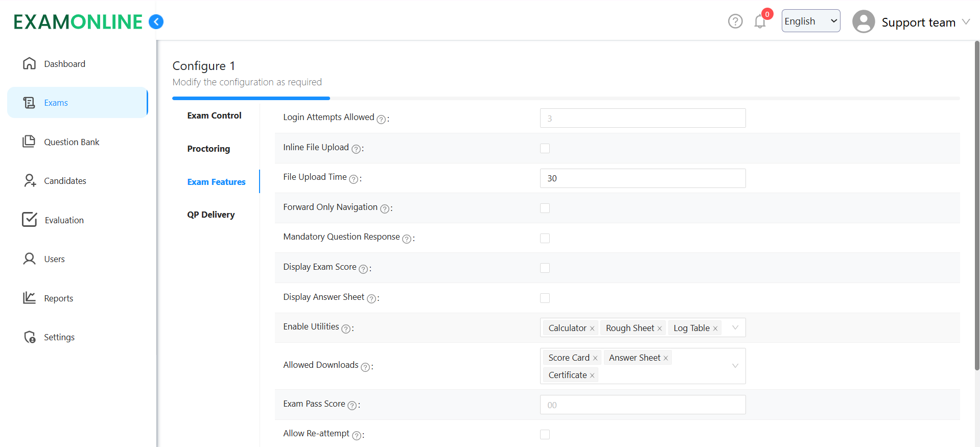Image resolution: width=980 pixels, height=447 pixels.
Task: Check the Forward Only Navigation checkbox
Action: [x=545, y=208]
